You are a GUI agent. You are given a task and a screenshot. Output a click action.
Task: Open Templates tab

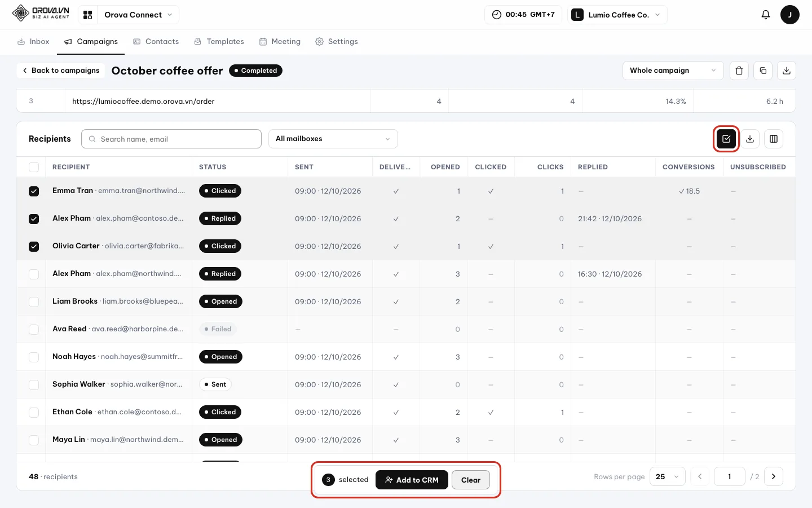click(x=219, y=42)
